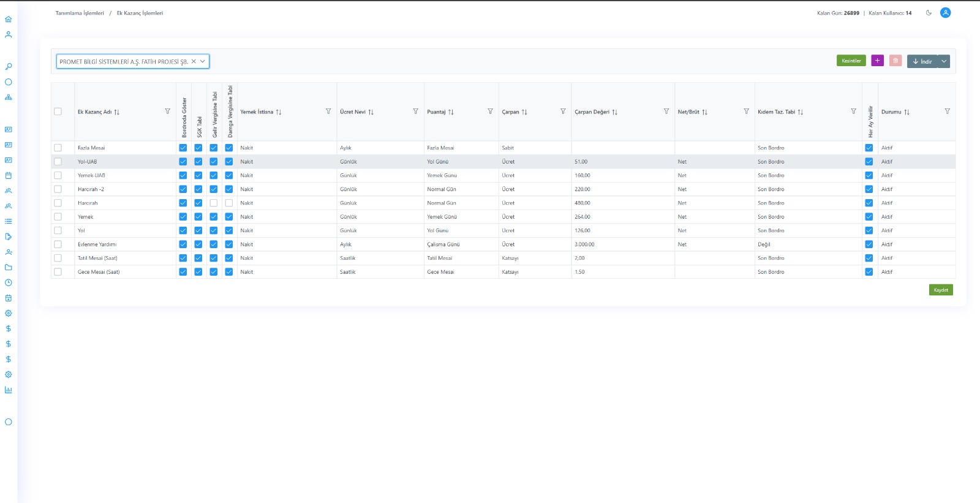980x503 pixels.
Task: Click the Kaydet save button
Action: coord(940,290)
